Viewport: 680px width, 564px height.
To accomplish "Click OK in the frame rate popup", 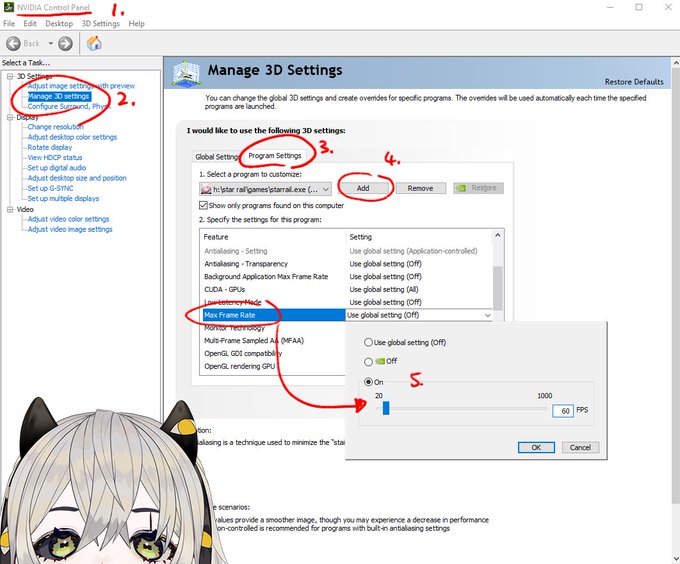I will (x=536, y=447).
